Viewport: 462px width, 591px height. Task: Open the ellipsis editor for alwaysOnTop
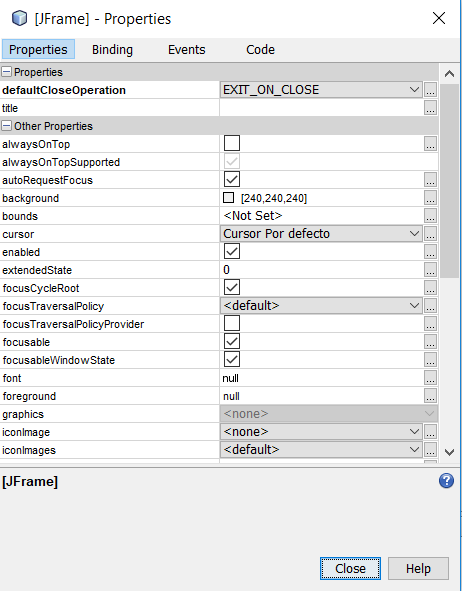click(430, 144)
